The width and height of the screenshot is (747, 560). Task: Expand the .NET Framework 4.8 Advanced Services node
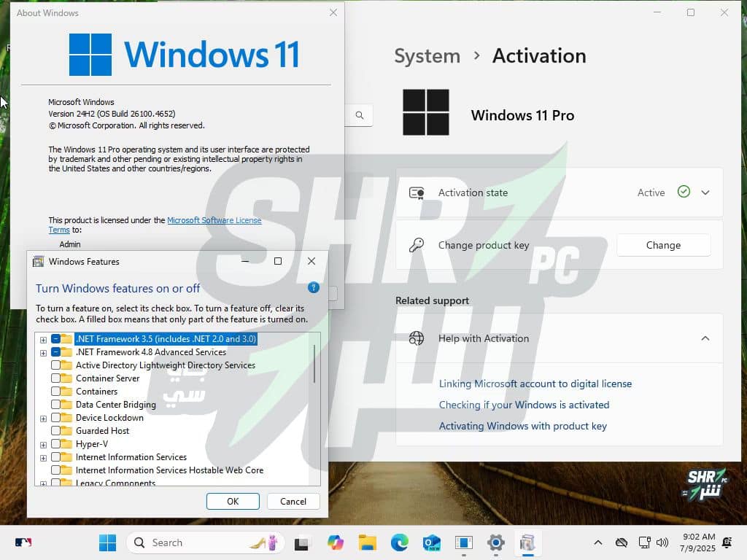point(43,353)
